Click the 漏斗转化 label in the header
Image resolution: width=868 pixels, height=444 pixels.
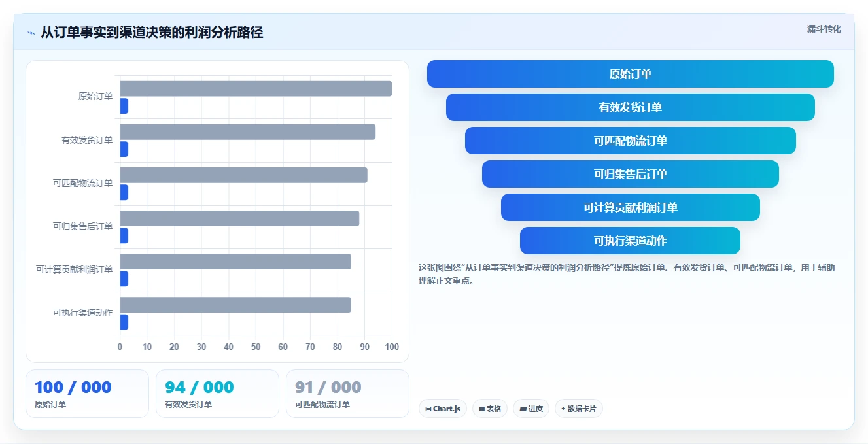pyautogui.click(x=824, y=29)
